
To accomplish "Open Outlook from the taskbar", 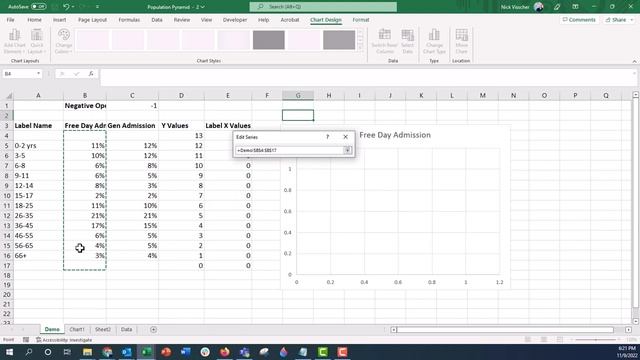I will tap(127, 352).
